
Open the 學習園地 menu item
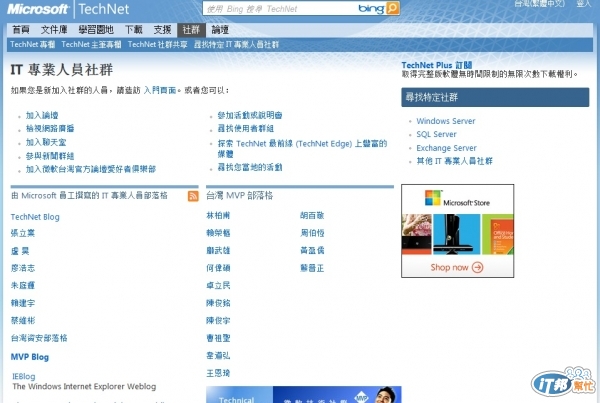[x=96, y=29]
